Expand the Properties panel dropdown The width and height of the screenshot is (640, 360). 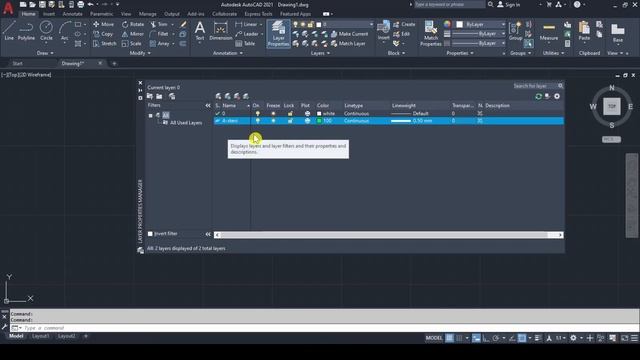click(x=460, y=53)
